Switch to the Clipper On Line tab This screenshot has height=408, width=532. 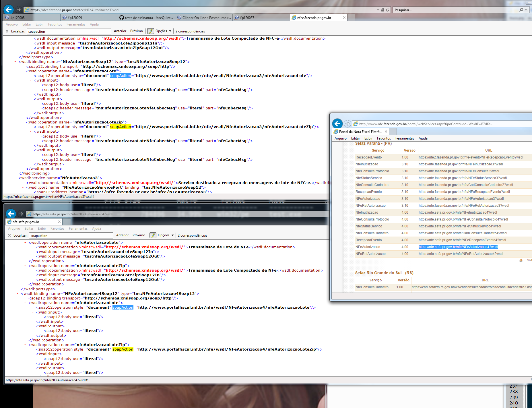[204, 18]
